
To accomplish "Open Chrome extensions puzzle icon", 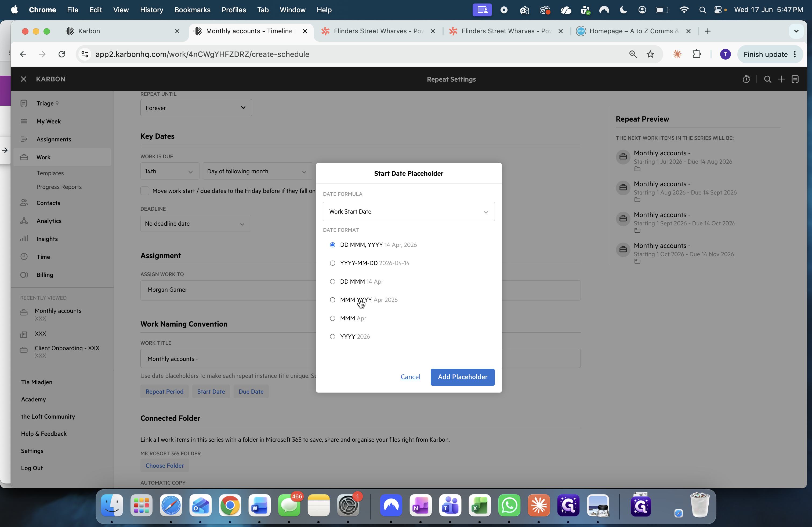I will [x=697, y=54].
